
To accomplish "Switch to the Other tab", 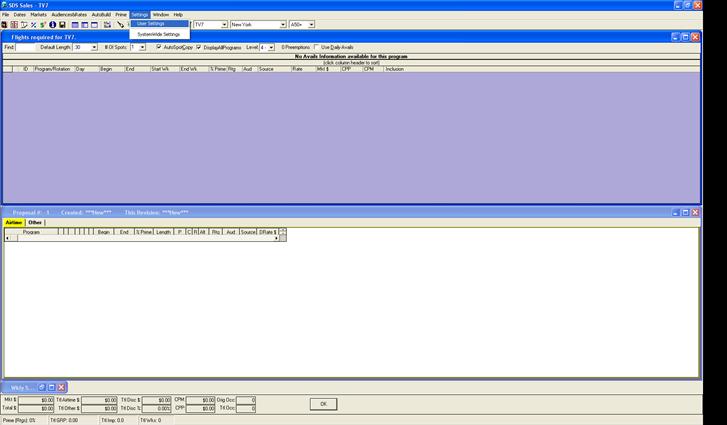I will coord(35,222).
